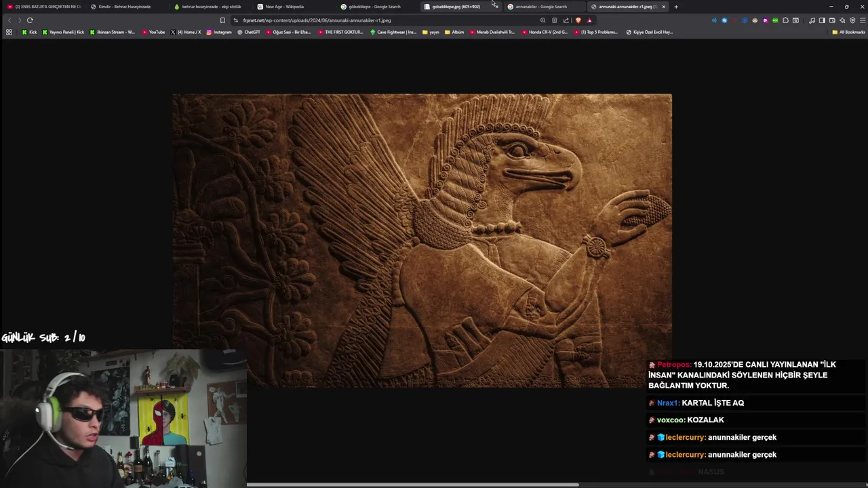
Task: Open the Brave VPN shield icon
Action: pos(852,20)
